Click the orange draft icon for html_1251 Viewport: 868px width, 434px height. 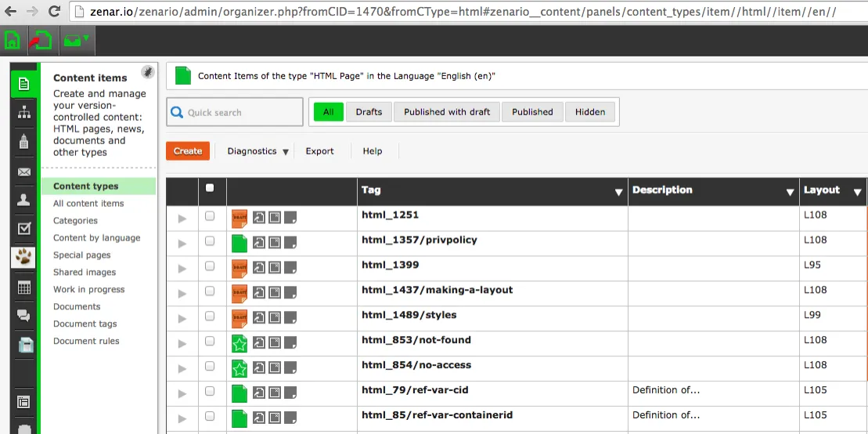pyautogui.click(x=240, y=219)
